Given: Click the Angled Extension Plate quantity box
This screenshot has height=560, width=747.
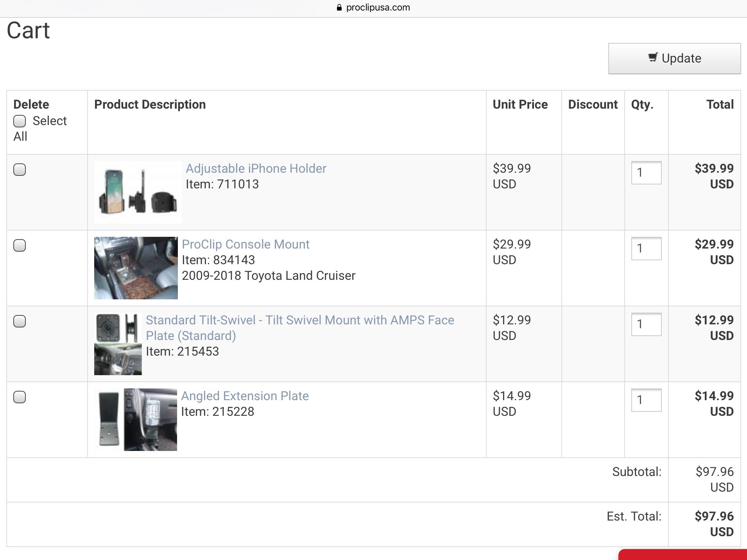Looking at the screenshot, I should click(x=646, y=400).
